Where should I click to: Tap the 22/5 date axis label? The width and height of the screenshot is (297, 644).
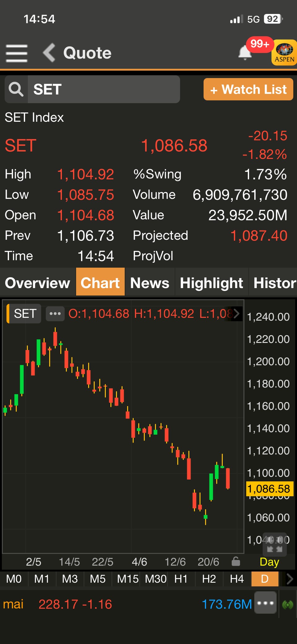(x=102, y=562)
